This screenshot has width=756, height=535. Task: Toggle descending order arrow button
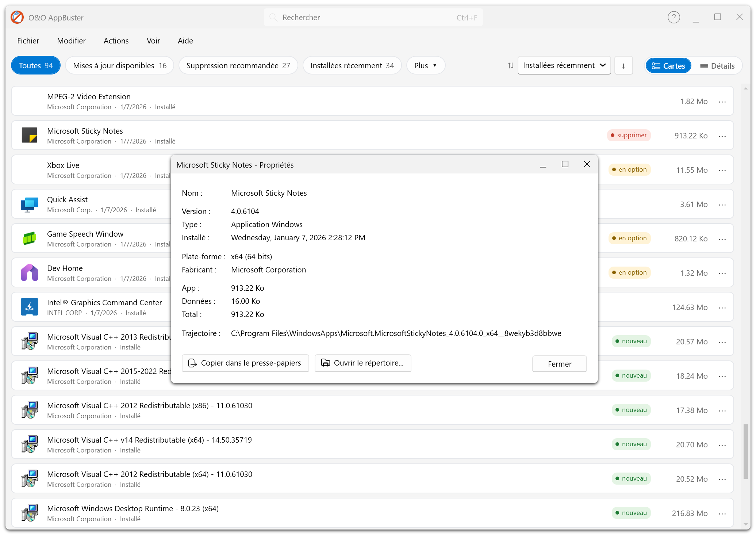(x=623, y=66)
